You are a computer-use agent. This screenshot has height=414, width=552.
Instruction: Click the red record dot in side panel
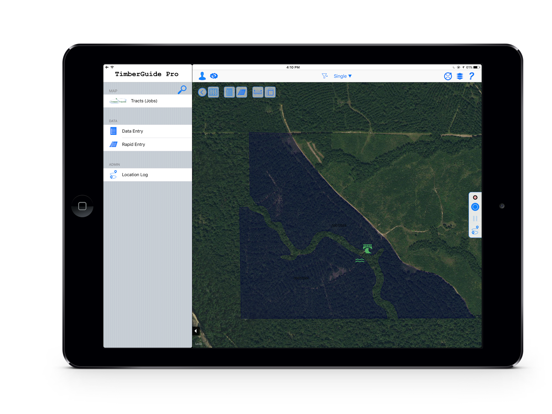tap(475, 197)
